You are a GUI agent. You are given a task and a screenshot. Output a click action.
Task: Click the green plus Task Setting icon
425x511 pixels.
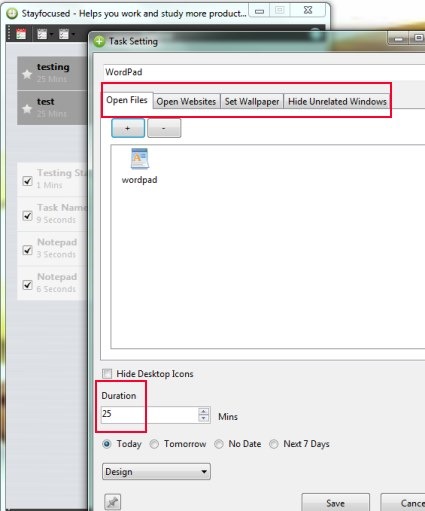[x=99, y=41]
